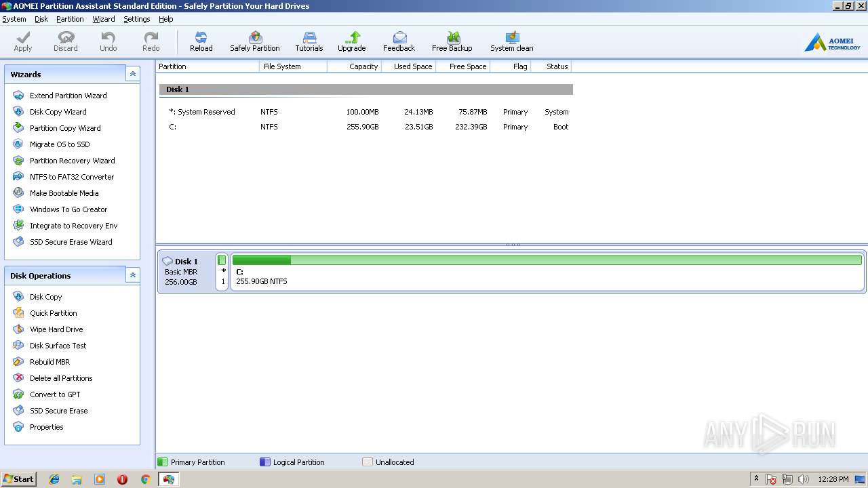Click the Convert to GPT icon
Screen dimensions: 868x488
tap(18, 394)
